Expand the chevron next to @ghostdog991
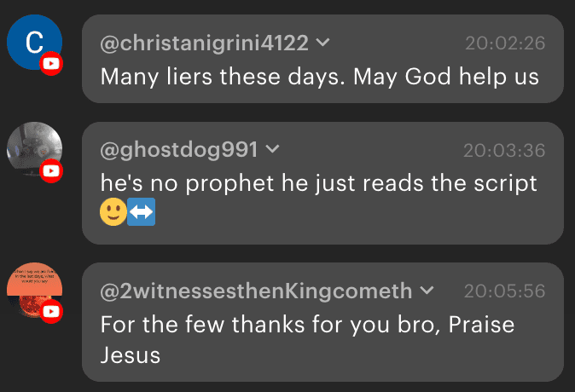 pyautogui.click(x=273, y=149)
